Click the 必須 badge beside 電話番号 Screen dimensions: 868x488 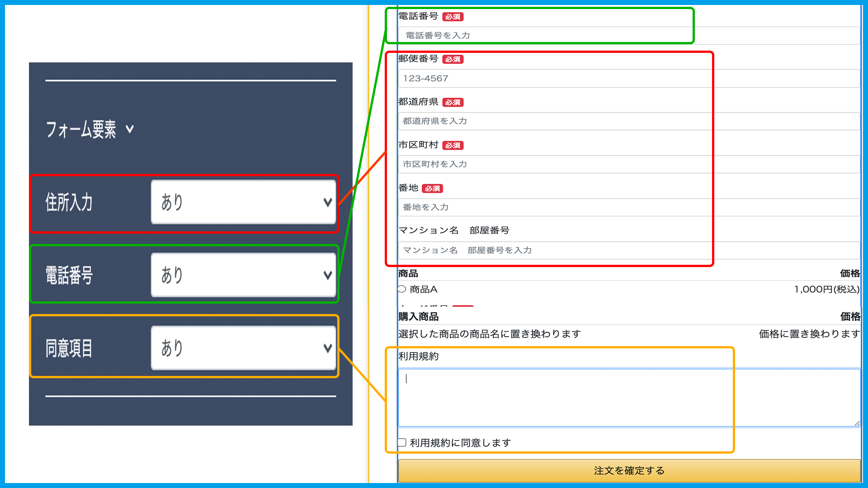click(x=453, y=17)
